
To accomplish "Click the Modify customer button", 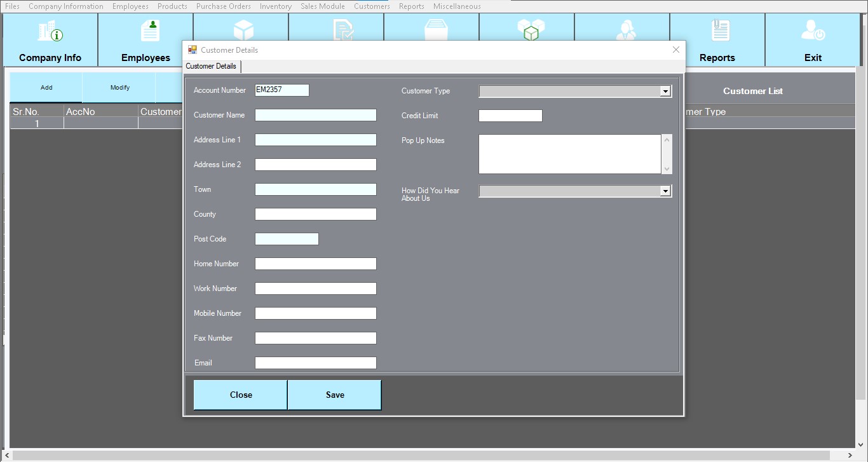I will point(119,88).
